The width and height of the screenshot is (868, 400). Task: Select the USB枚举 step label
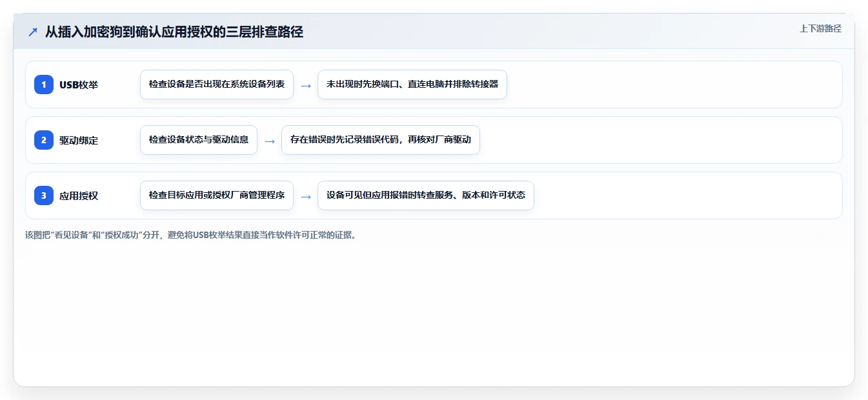(79, 85)
